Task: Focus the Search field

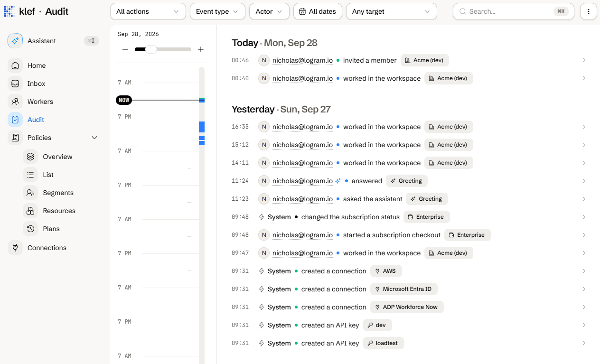Action: 514,11
